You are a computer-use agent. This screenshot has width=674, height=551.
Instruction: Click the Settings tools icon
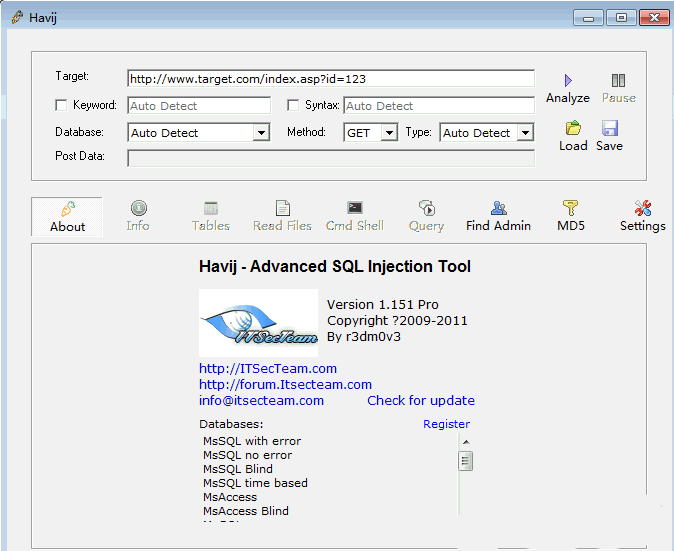point(643,208)
